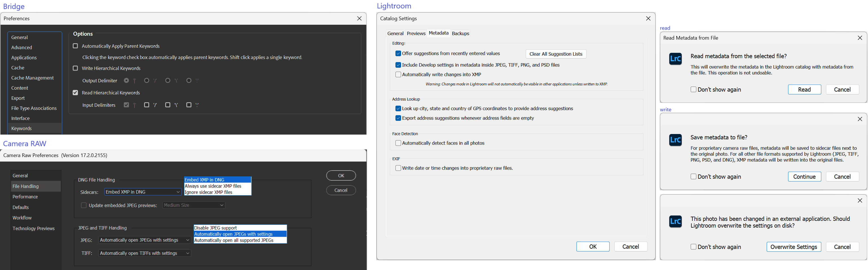Click the LrC icon in Read Metadata dialog
The image size is (868, 270).
pos(675,59)
